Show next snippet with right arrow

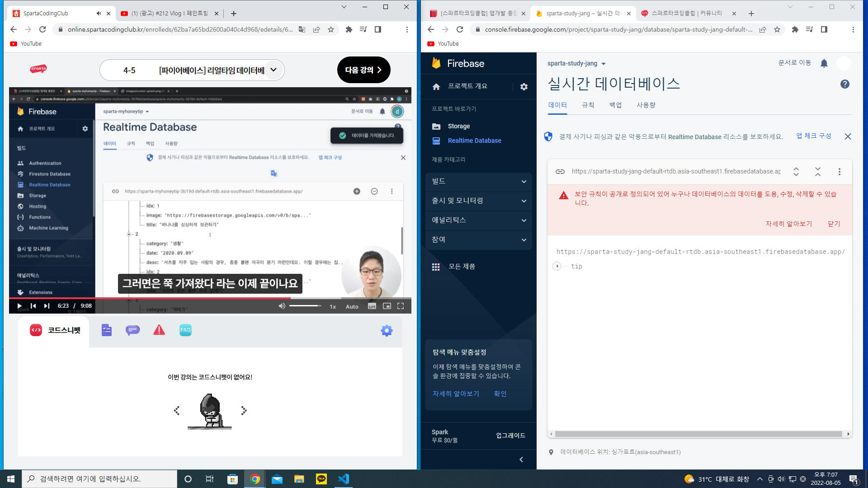244,410
